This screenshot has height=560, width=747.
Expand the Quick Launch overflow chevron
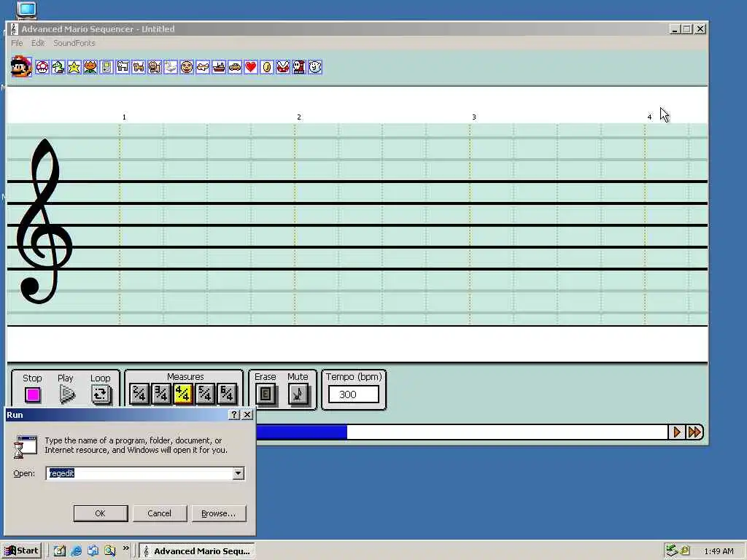125,548
